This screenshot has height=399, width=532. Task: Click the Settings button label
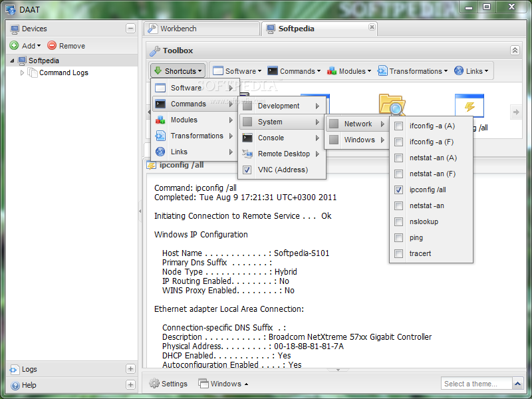174,384
